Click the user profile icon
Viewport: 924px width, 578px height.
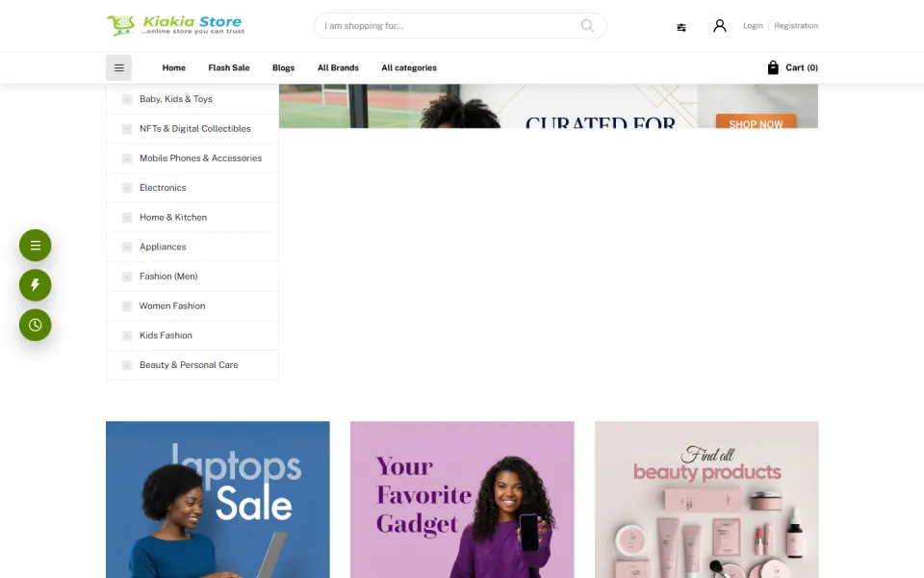(720, 25)
